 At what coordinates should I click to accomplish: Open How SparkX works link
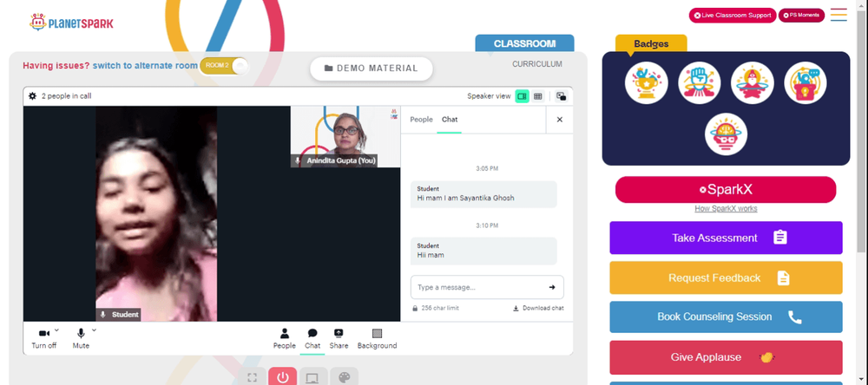tap(726, 208)
